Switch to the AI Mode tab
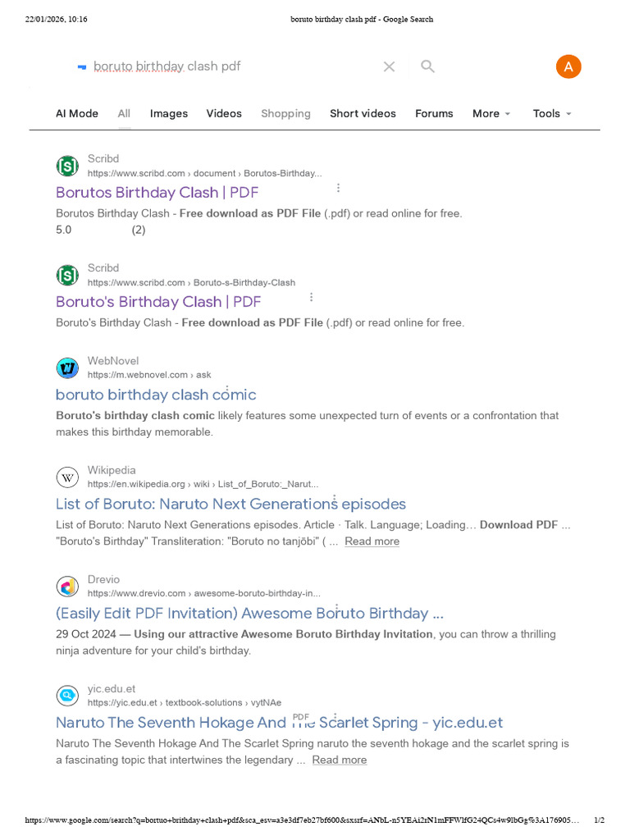Image resolution: width=630 pixels, height=840 pixels. (x=77, y=114)
